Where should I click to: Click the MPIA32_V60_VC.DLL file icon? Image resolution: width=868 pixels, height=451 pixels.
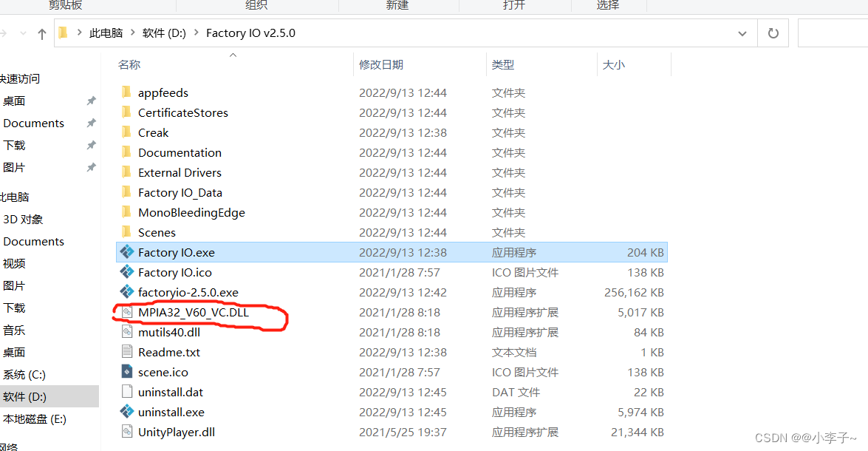[127, 312]
